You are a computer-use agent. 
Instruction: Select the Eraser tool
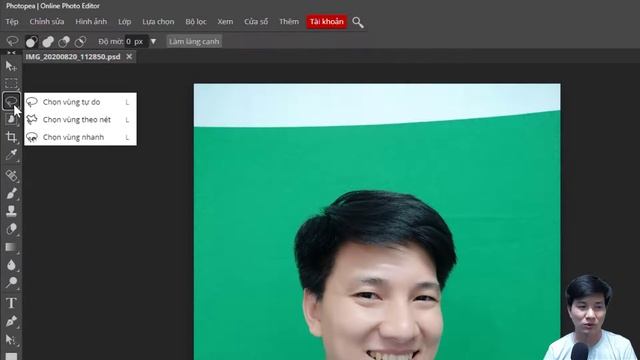pos(11,229)
